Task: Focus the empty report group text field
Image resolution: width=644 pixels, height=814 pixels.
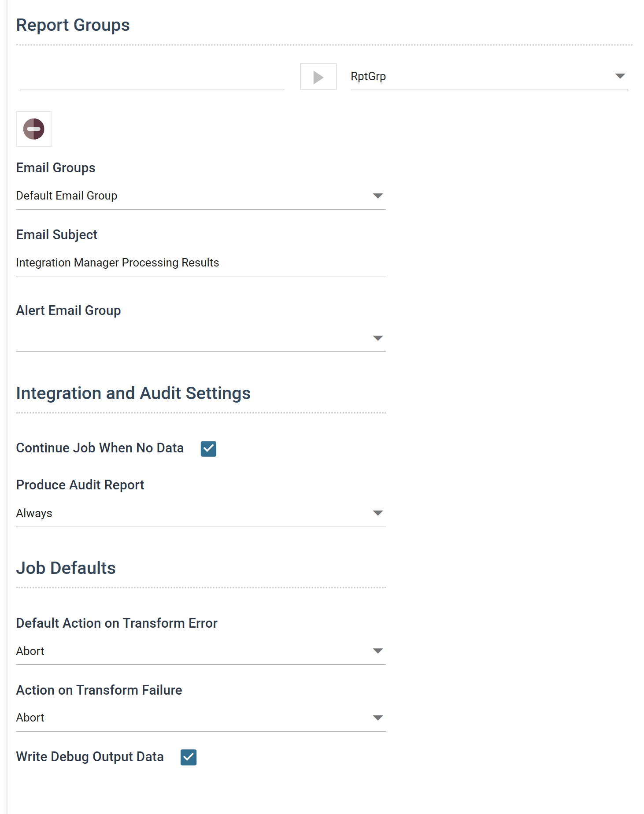Action: tap(152, 78)
